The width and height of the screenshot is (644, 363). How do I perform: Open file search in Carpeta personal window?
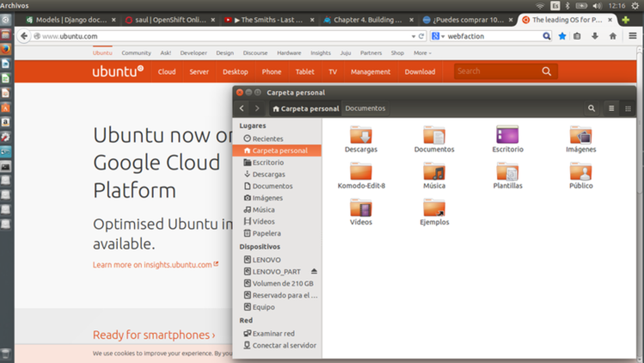[x=591, y=108]
